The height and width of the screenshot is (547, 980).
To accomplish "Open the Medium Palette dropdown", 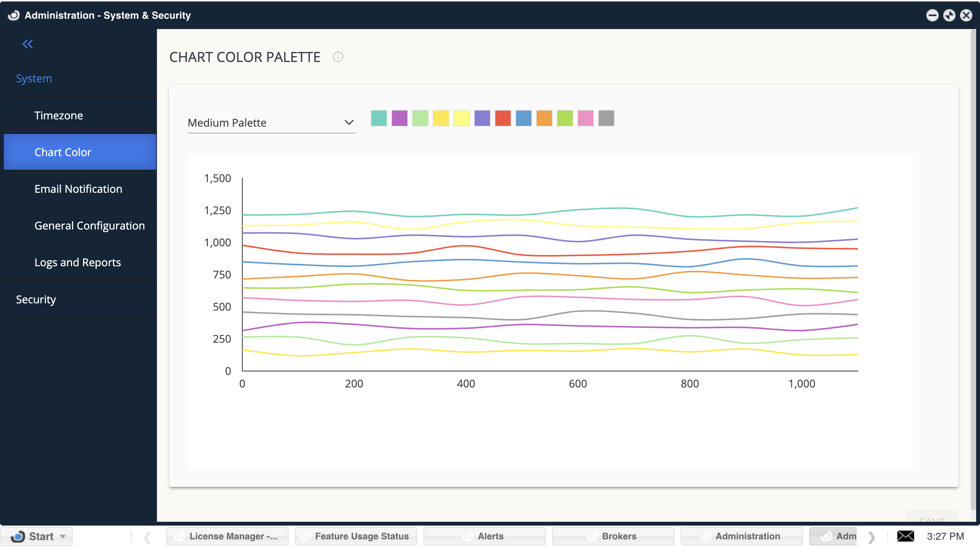I will point(271,123).
